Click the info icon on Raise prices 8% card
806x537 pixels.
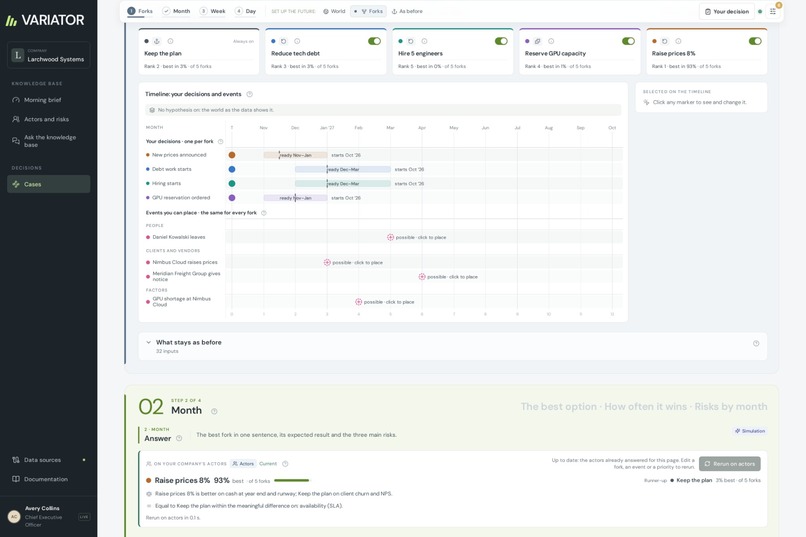coord(678,41)
